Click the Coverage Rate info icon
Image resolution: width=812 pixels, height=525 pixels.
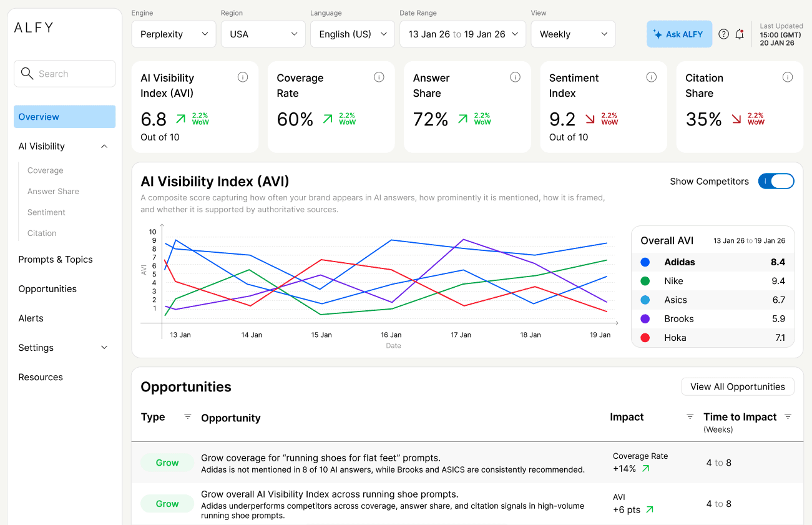pyautogui.click(x=379, y=77)
